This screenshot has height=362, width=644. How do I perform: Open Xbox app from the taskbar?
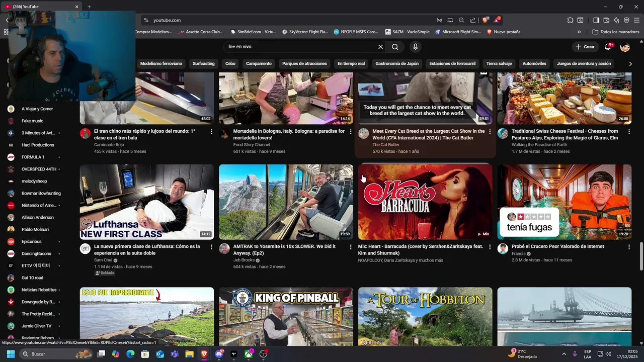click(249, 354)
